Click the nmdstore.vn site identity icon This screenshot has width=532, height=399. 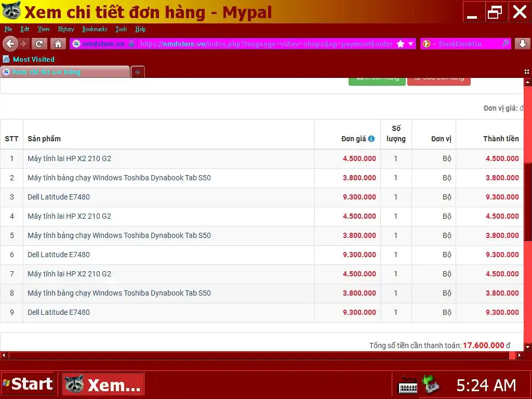point(77,44)
